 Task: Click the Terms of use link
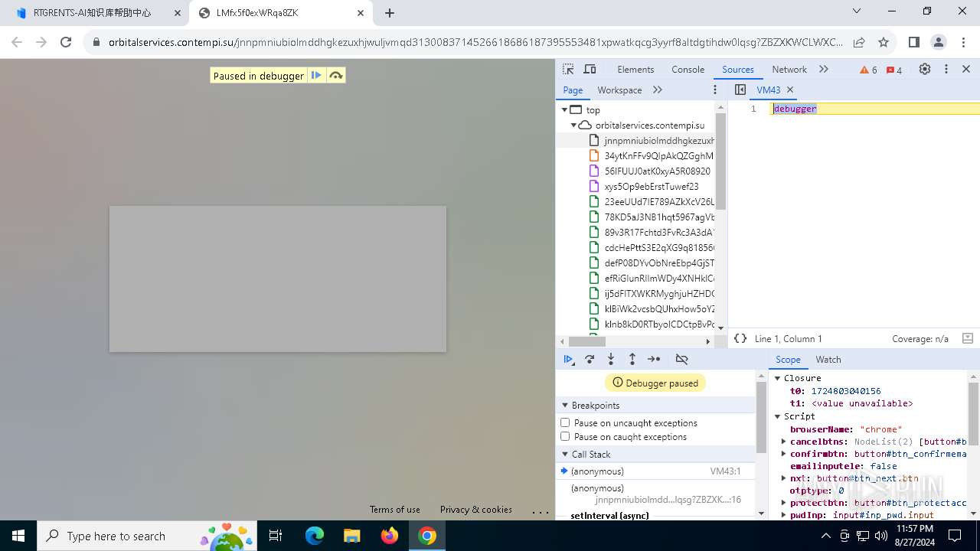pyautogui.click(x=394, y=510)
